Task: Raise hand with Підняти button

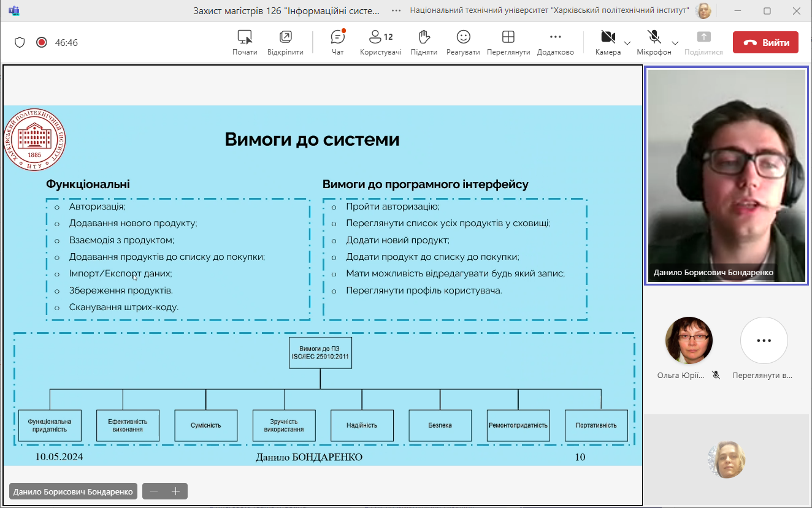Action: (x=423, y=42)
